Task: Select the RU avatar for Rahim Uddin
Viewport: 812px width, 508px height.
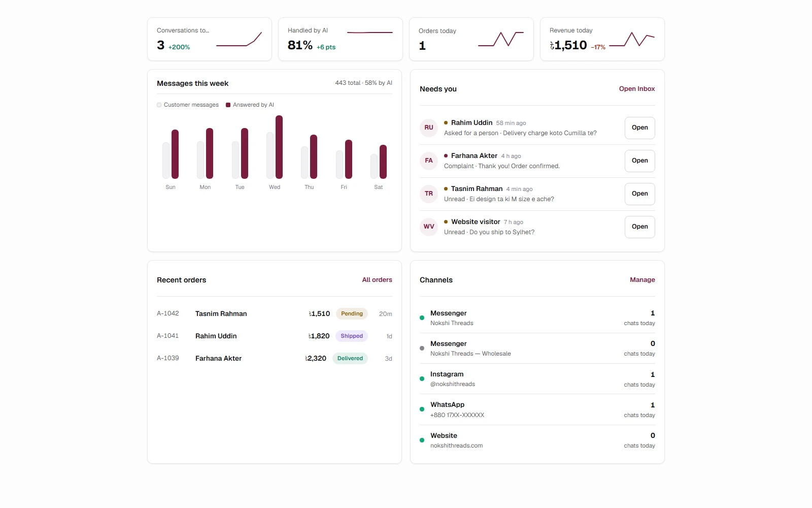Action: 429,128
